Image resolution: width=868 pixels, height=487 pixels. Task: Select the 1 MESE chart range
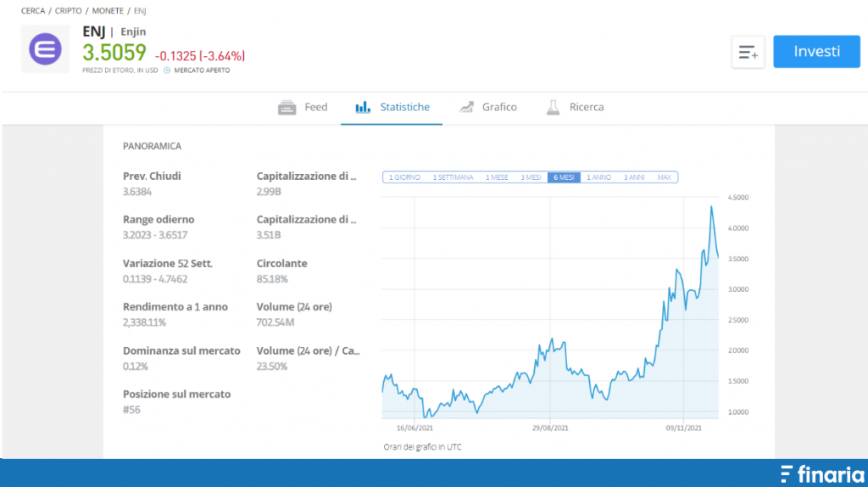coord(497,177)
